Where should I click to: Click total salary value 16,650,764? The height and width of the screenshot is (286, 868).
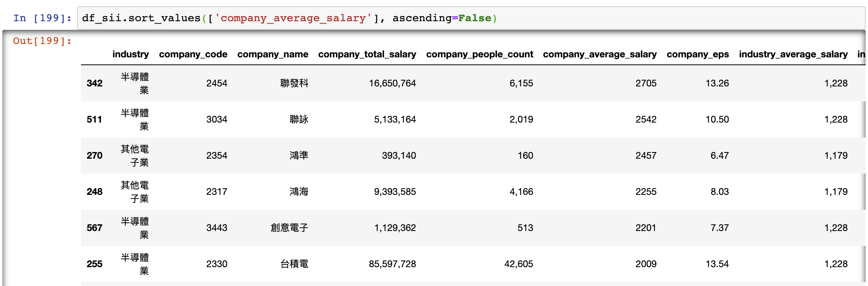[392, 83]
